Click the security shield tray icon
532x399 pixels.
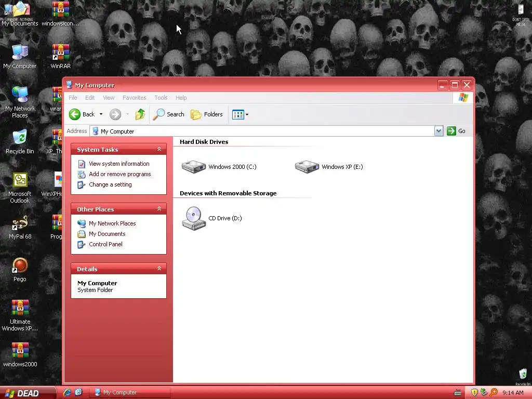pos(474,393)
